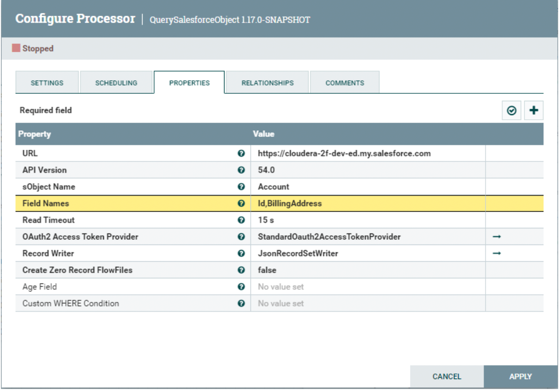The width and height of the screenshot is (560, 392).
Task: Select the Comments tab
Action: click(345, 83)
